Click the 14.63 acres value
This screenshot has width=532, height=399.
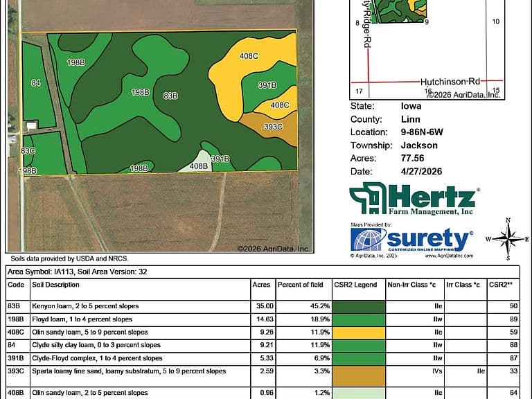pos(265,319)
